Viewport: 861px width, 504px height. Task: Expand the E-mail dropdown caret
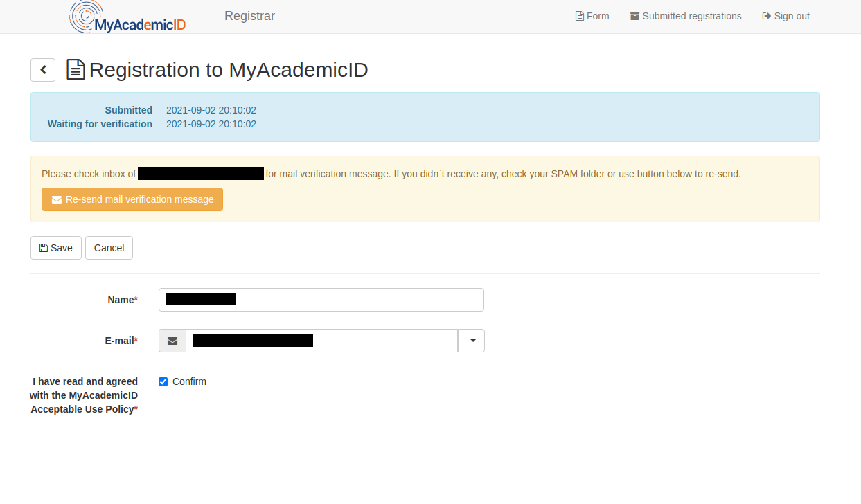tap(472, 341)
